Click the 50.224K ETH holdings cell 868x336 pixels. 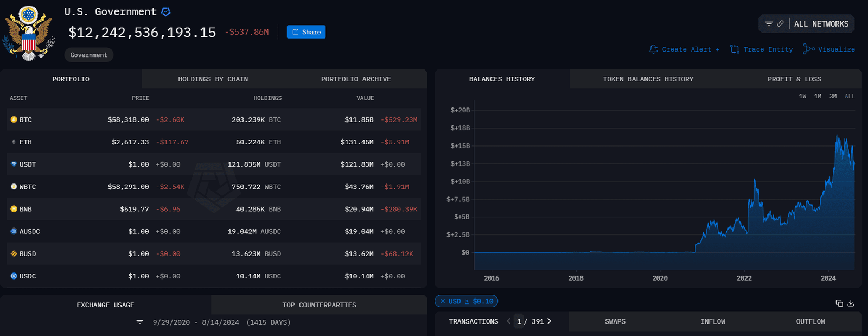tap(258, 142)
